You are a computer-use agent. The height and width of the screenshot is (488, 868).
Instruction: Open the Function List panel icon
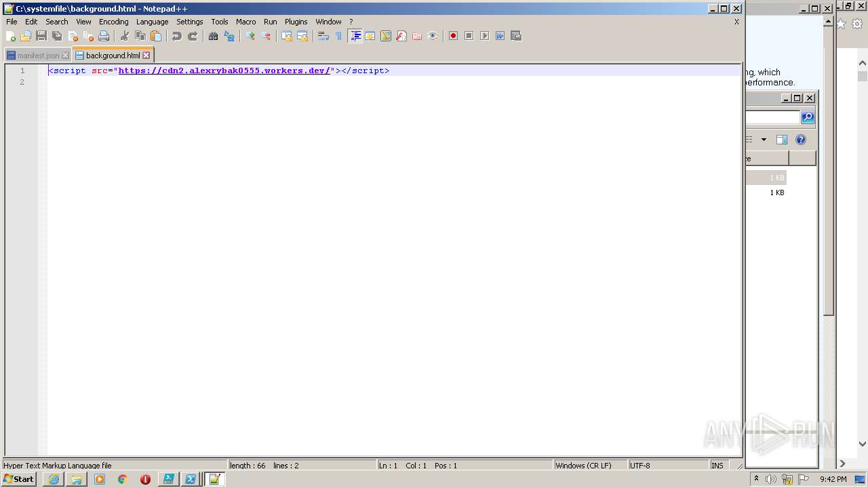401,36
